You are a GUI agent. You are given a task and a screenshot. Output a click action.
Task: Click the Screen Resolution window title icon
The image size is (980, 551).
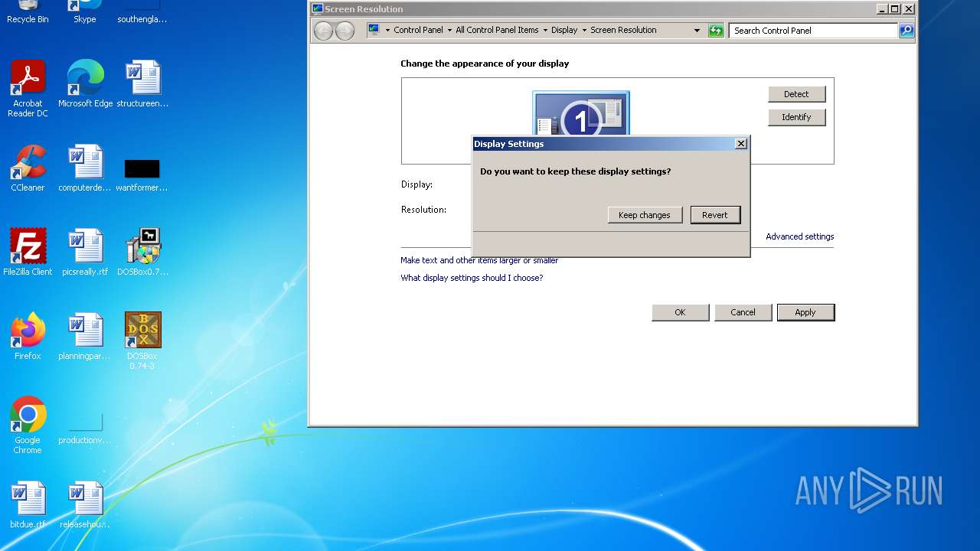[x=317, y=9]
